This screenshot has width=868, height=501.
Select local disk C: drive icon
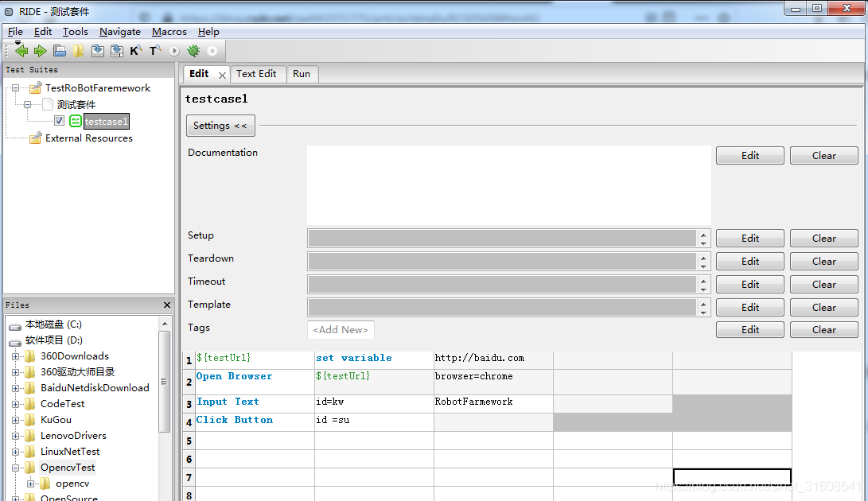click(15, 325)
